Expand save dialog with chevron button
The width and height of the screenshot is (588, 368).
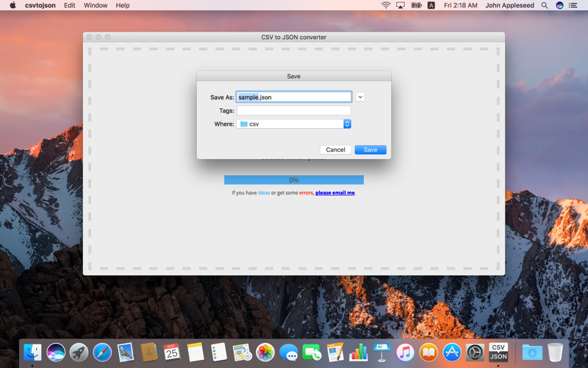click(x=360, y=97)
